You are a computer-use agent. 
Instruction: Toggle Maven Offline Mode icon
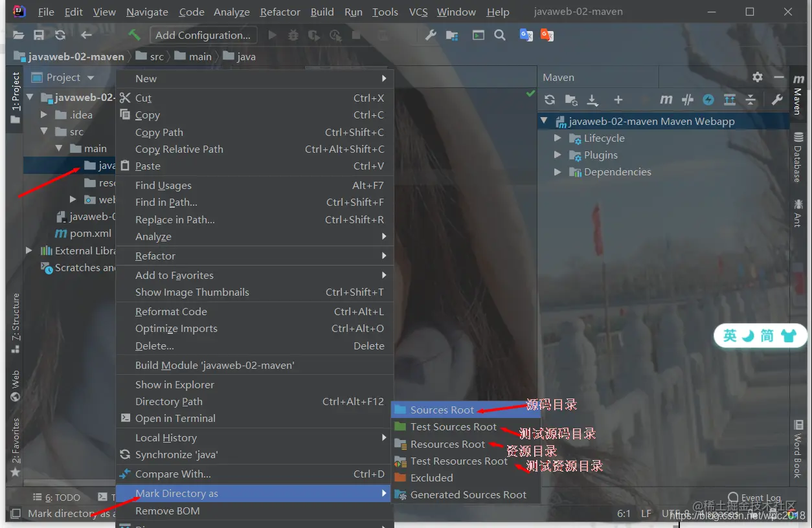(x=688, y=100)
